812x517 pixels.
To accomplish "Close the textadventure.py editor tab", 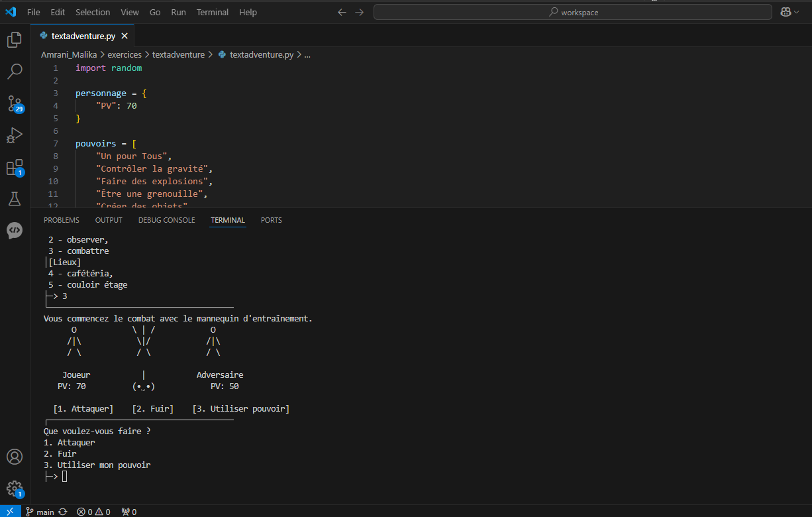I will coord(126,36).
